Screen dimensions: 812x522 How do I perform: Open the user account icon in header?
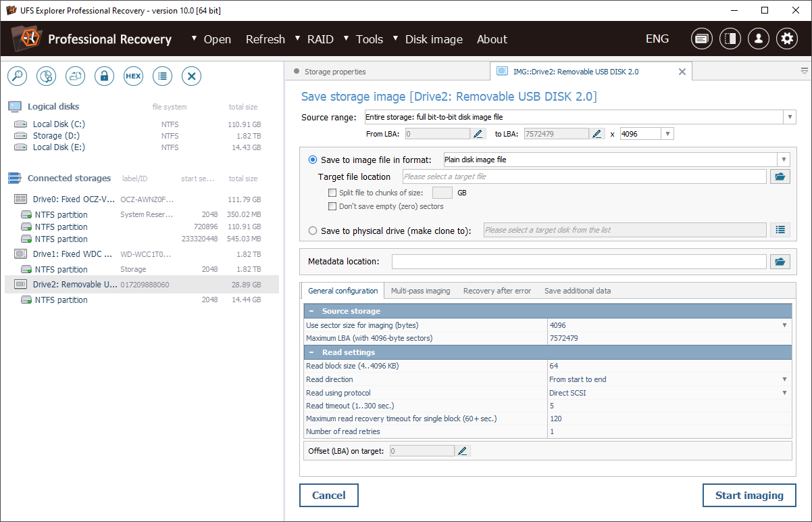pyautogui.click(x=759, y=39)
